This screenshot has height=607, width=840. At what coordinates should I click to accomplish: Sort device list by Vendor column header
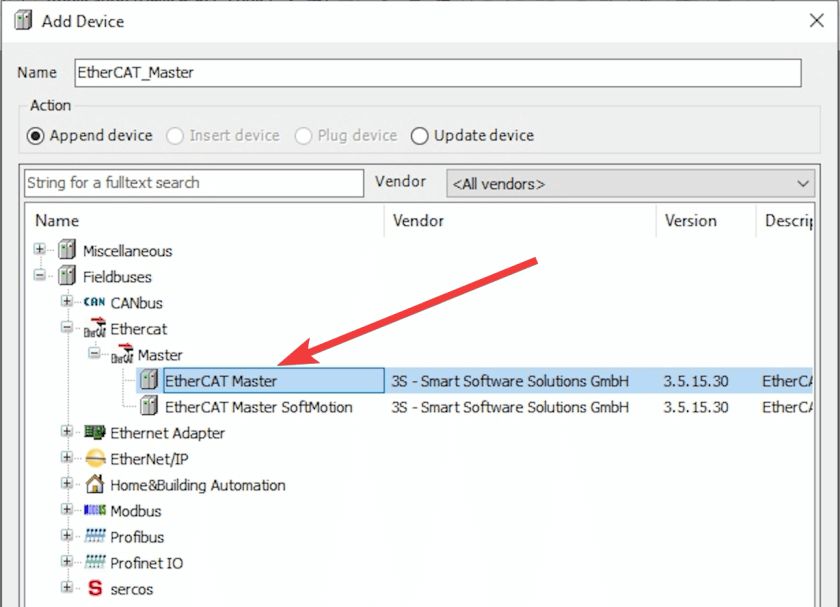[x=520, y=221]
